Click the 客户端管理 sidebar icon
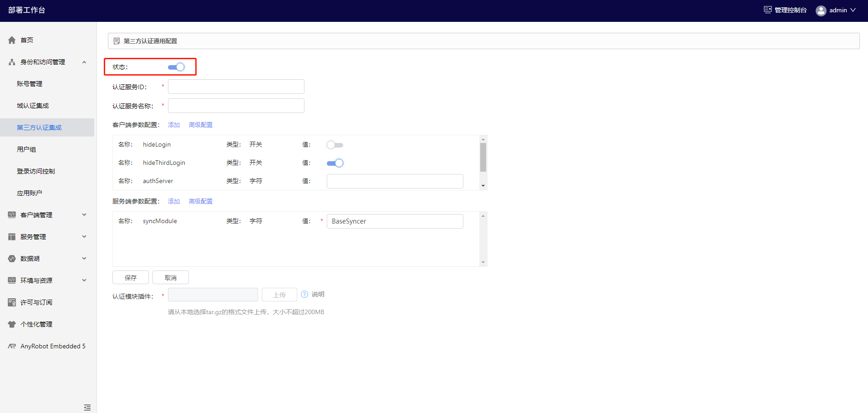868x413 pixels. (12, 215)
